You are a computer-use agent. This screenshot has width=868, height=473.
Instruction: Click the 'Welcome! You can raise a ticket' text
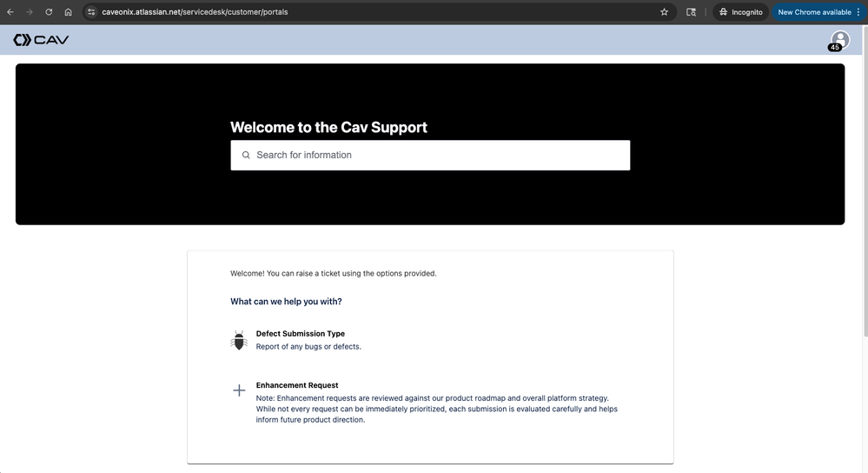coord(334,273)
